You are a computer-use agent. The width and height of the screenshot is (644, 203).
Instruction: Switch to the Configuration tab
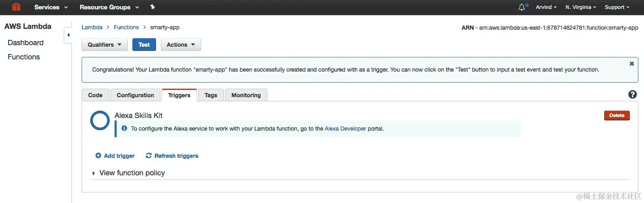tap(135, 95)
